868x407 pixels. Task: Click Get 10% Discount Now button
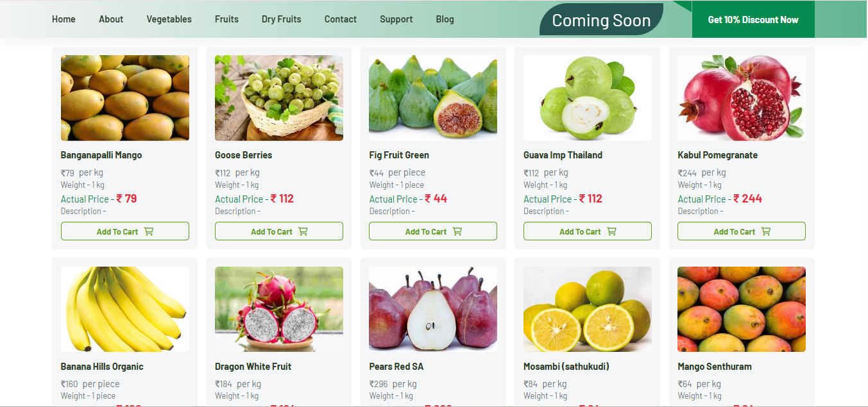click(x=753, y=19)
